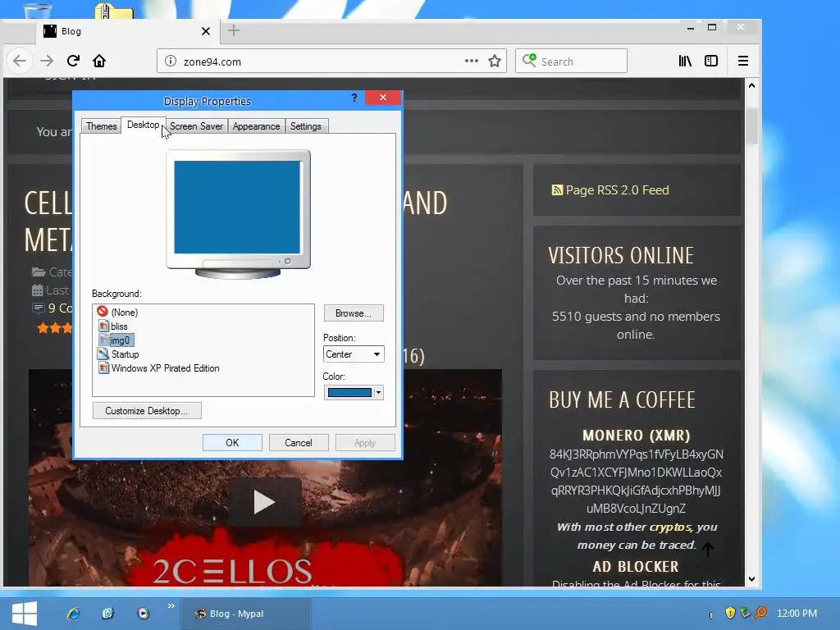
Task: Click the Outlook Express taskbar icon
Action: pyautogui.click(x=108, y=614)
